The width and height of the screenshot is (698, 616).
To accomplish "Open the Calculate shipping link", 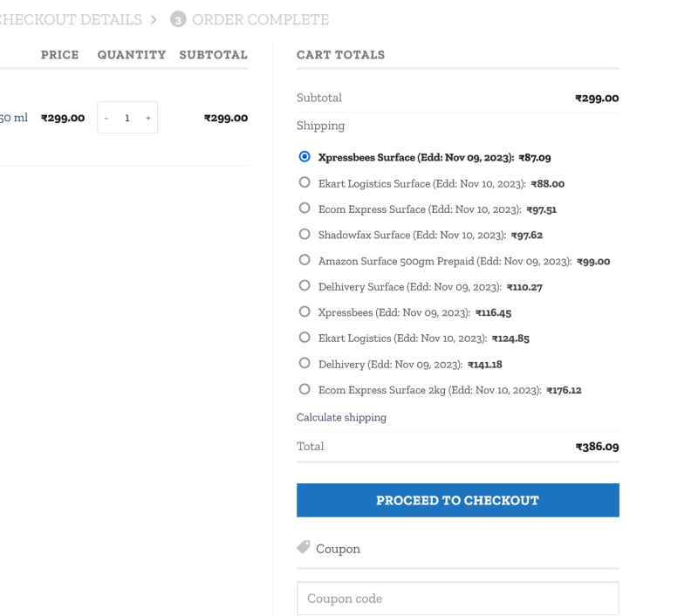I will (x=341, y=417).
